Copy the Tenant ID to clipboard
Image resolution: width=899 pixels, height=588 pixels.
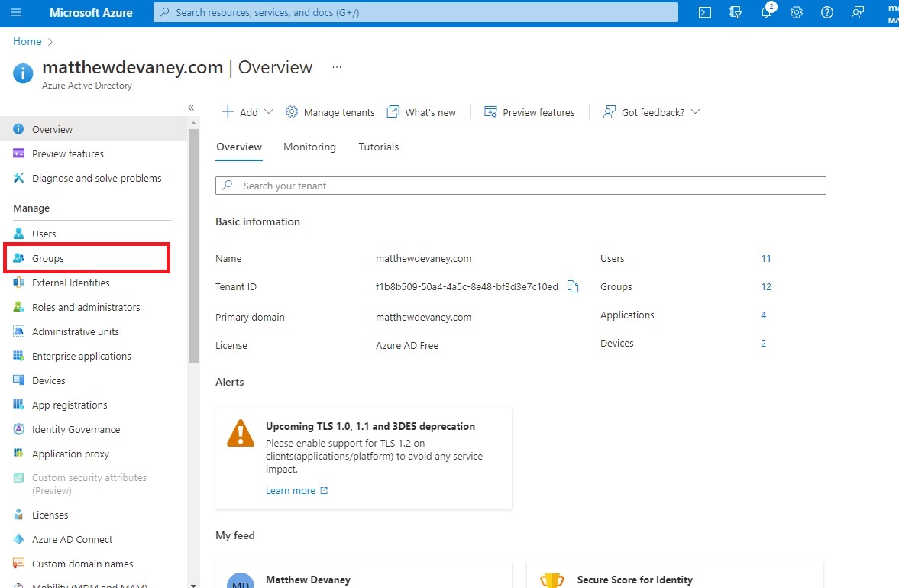(573, 287)
